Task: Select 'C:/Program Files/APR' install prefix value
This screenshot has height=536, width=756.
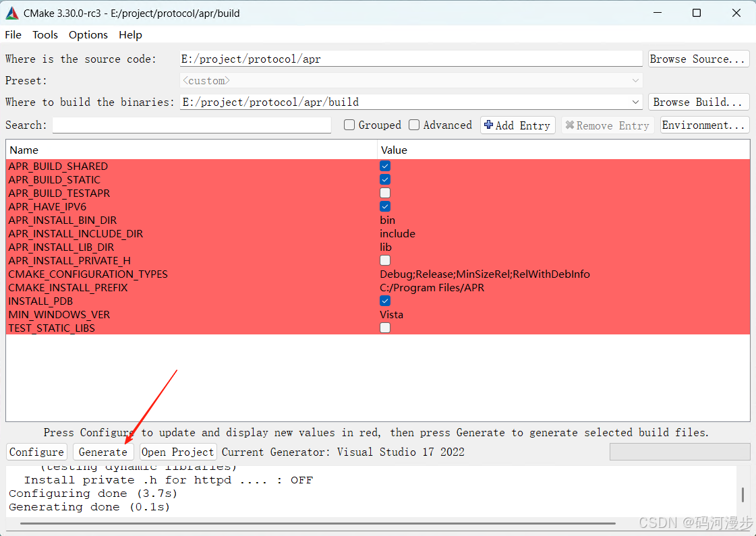Action: [432, 288]
